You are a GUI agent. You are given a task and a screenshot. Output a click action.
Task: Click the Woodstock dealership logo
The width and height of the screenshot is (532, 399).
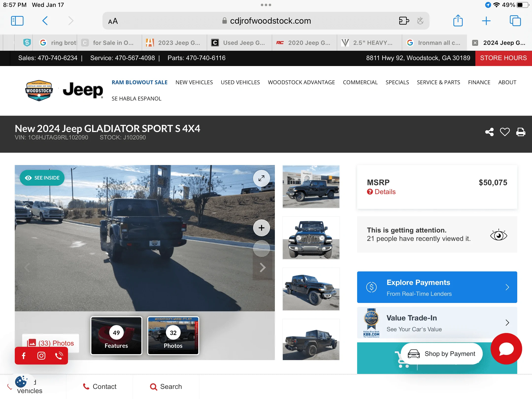tap(39, 91)
